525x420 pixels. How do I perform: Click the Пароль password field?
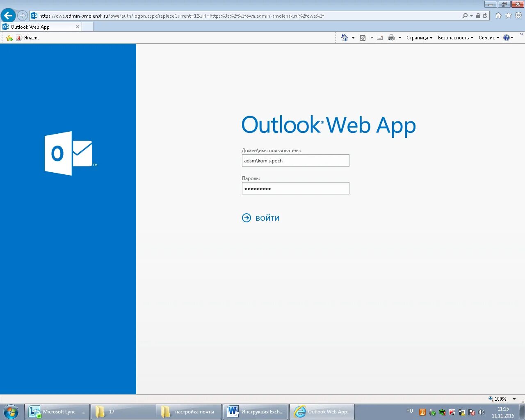point(295,188)
